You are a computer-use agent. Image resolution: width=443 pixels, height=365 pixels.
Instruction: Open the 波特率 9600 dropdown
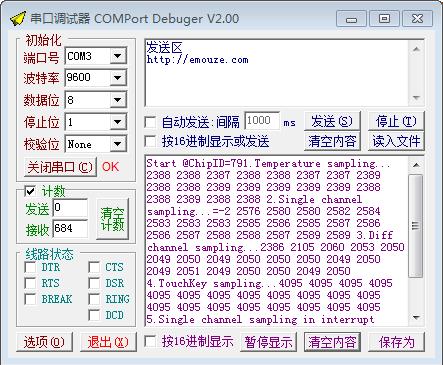click(118, 78)
